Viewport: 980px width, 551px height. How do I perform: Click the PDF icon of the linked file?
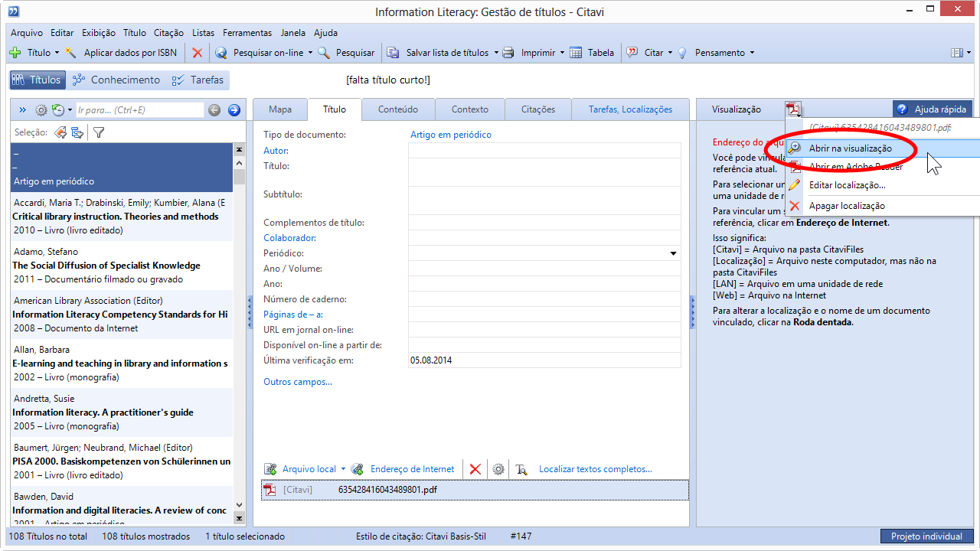point(269,490)
